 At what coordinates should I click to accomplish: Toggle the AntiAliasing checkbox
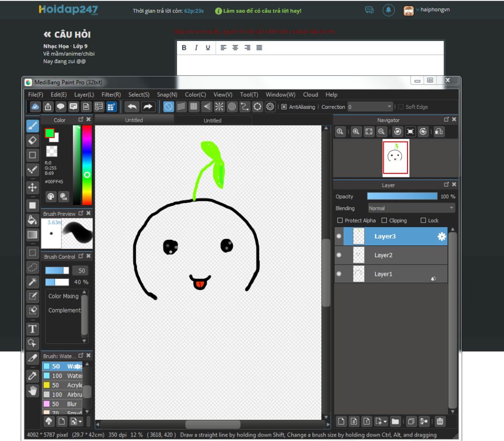[x=284, y=107]
